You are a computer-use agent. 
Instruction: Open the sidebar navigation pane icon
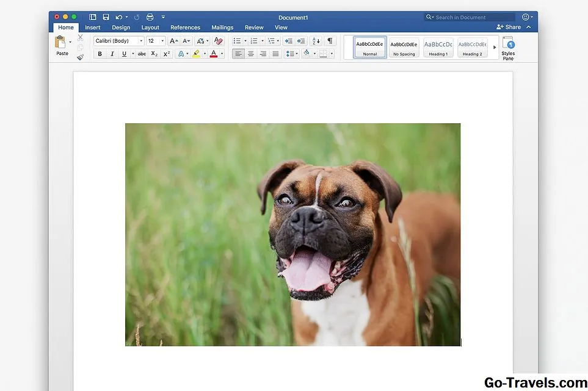tap(93, 17)
